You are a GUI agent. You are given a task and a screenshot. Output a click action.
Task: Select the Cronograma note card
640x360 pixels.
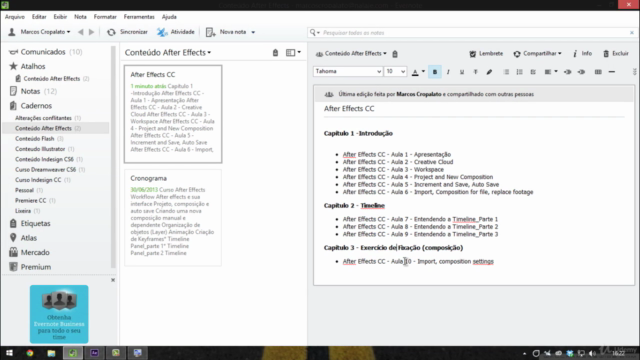point(173,218)
